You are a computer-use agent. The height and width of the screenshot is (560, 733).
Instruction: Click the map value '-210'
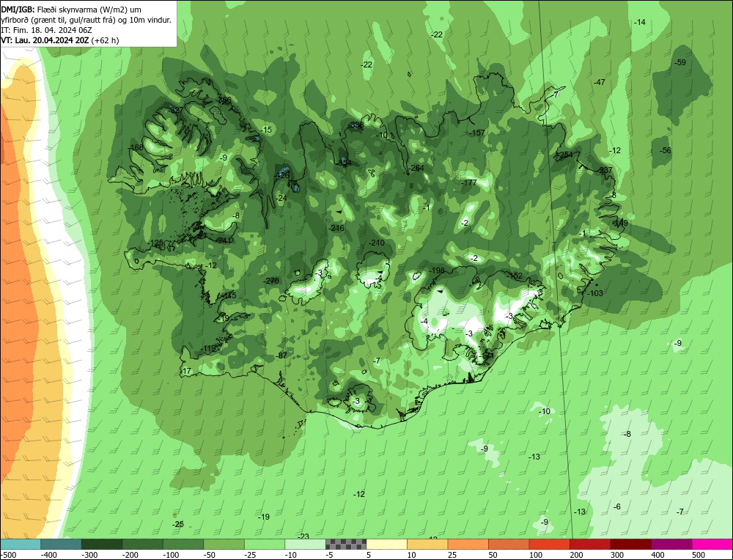(376, 243)
